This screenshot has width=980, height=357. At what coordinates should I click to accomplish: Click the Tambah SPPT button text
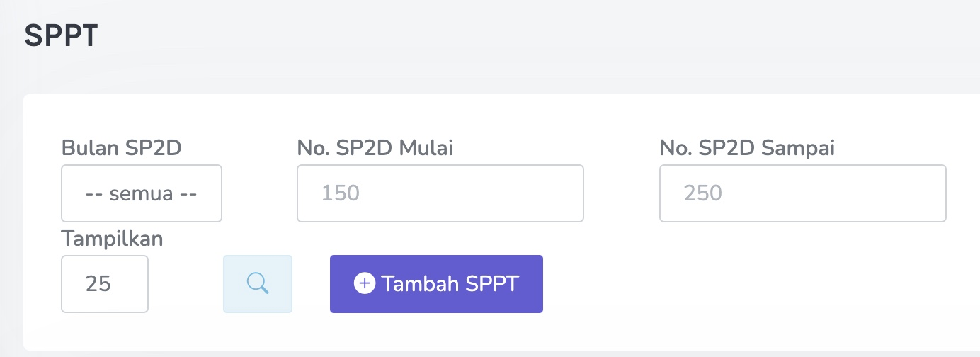[x=450, y=284]
